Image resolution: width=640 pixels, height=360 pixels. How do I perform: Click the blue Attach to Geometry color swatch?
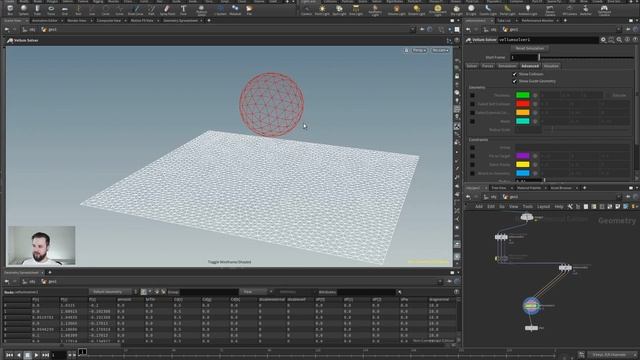tap(522, 173)
